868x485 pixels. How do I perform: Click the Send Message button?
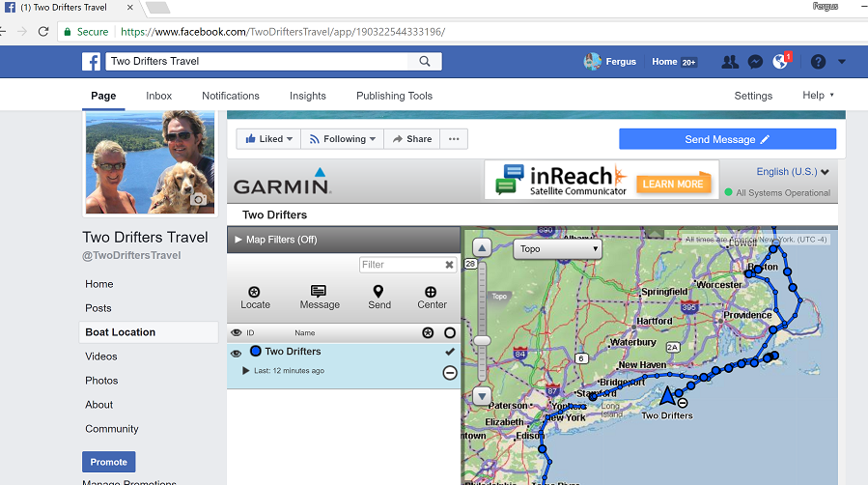click(727, 139)
